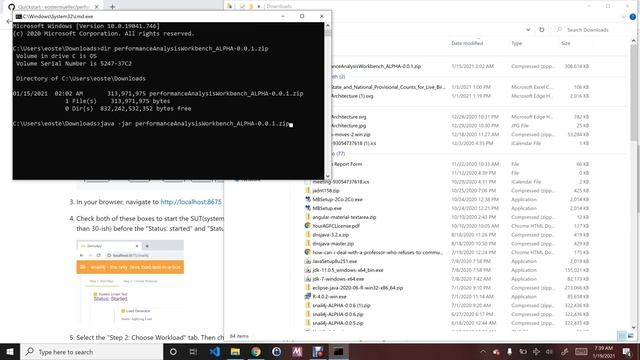This screenshot has height=360, width=640.
Task: Open the network status tray icon
Action: [x=536, y=351]
